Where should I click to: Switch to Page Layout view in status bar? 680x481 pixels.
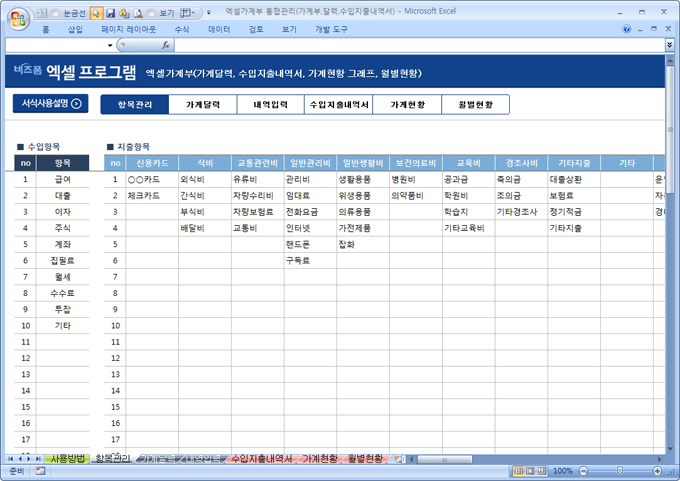click(x=531, y=470)
